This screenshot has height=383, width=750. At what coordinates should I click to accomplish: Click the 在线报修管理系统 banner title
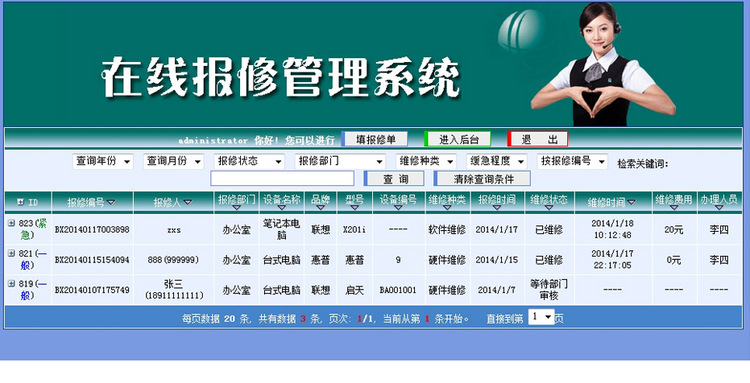[280, 77]
